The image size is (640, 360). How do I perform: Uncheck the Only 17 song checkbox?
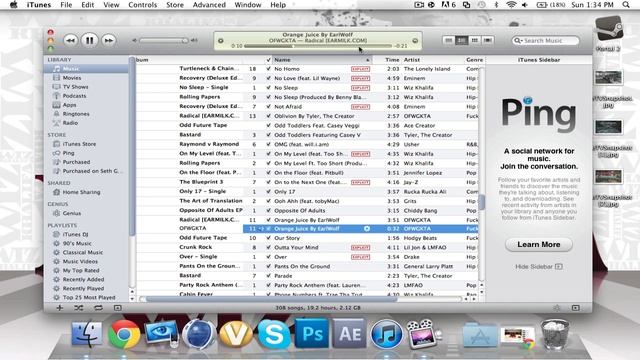click(x=268, y=191)
